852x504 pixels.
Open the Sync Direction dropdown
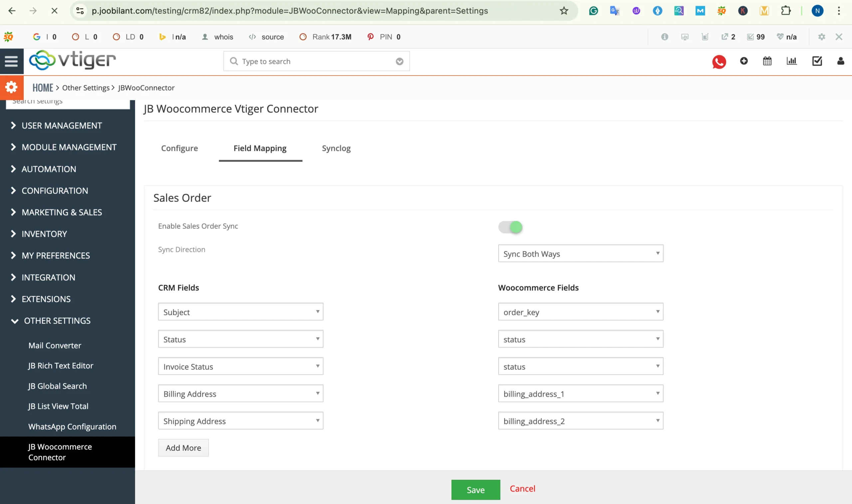coord(580,253)
